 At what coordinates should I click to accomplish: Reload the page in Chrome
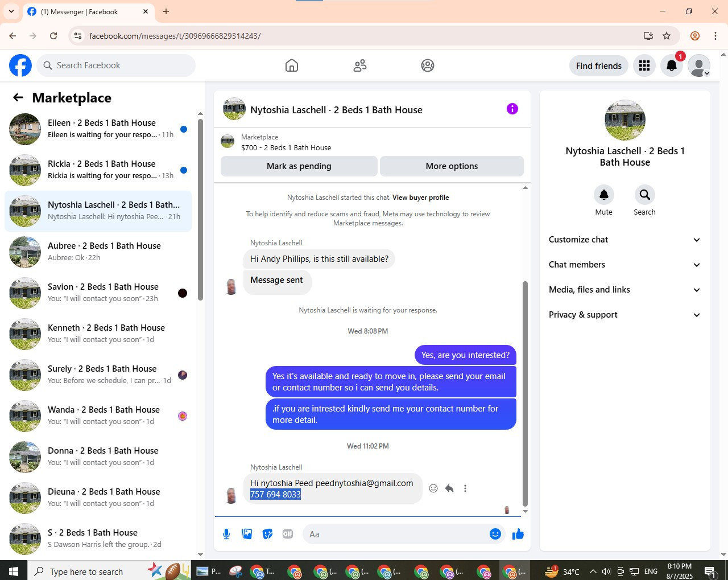click(53, 36)
